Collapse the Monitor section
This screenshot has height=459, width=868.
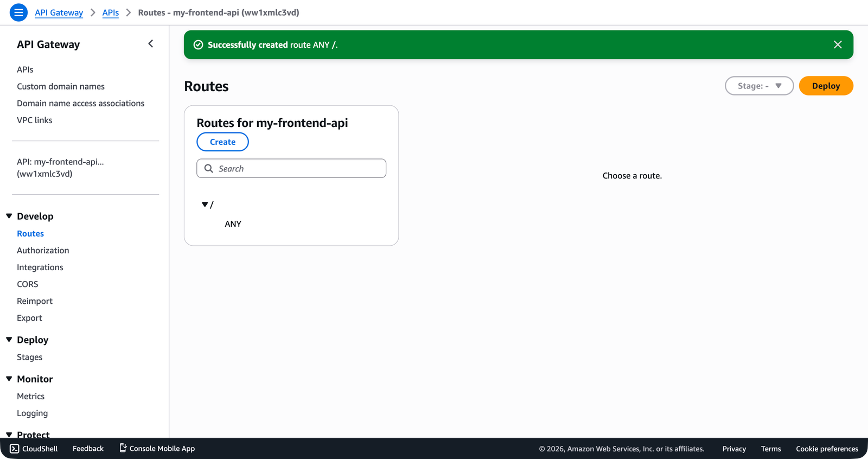coord(9,379)
